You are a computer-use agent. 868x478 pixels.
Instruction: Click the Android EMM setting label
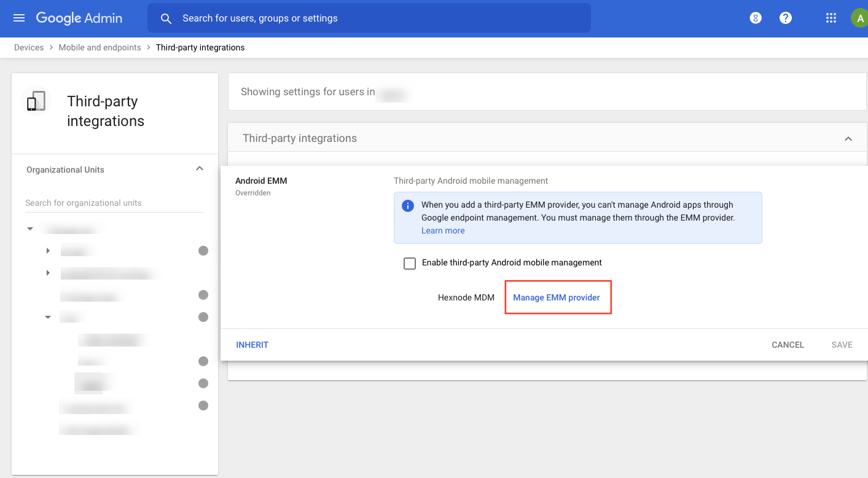(261, 181)
